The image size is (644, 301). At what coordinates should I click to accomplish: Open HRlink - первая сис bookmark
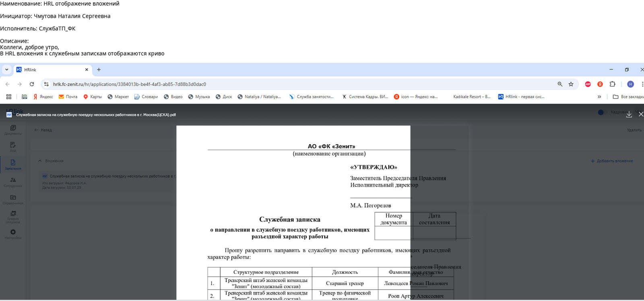pos(521,97)
